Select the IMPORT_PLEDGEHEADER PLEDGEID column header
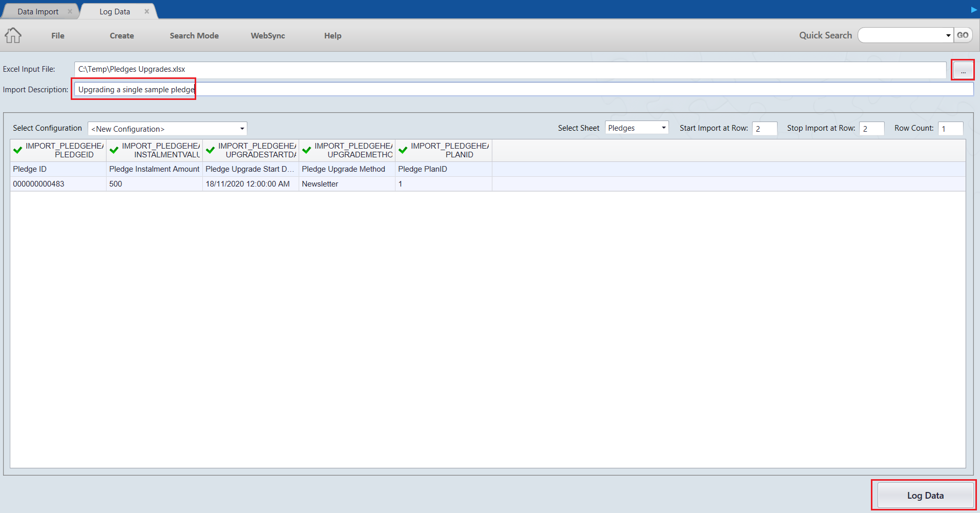The height and width of the screenshot is (513, 980). [58, 150]
